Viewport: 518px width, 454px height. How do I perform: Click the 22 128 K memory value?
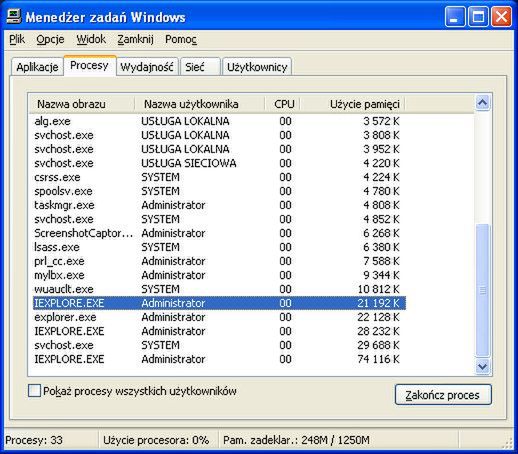[x=378, y=317]
